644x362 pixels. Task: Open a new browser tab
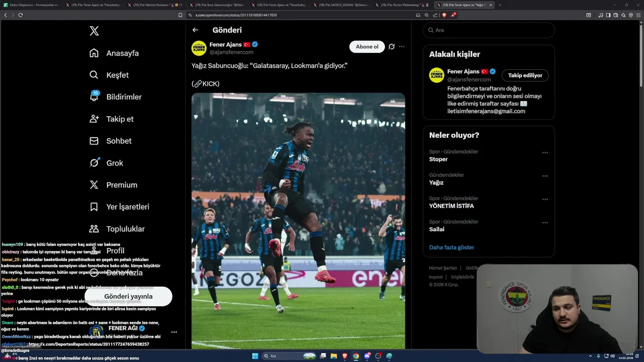[x=500, y=5]
